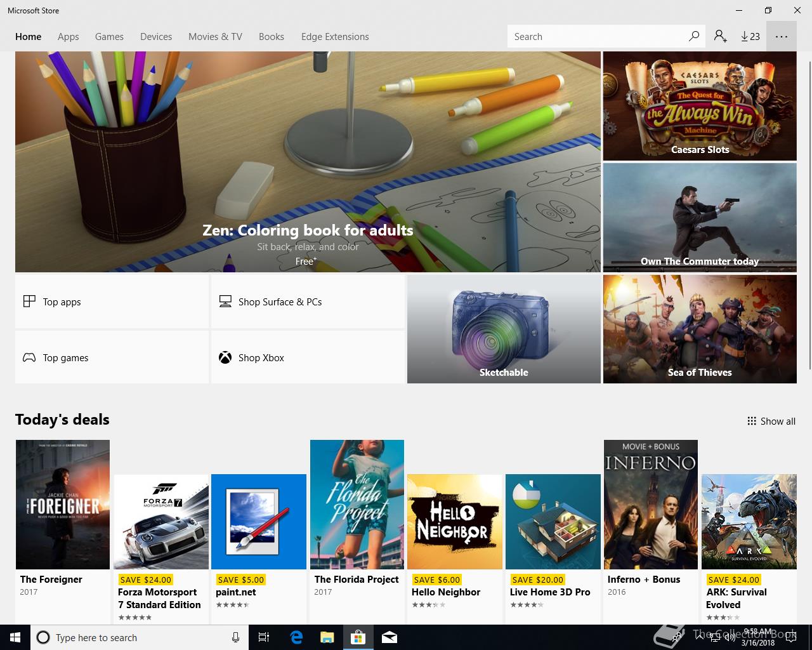Open the Movies & TV tab
The width and height of the screenshot is (812, 650).
(215, 36)
